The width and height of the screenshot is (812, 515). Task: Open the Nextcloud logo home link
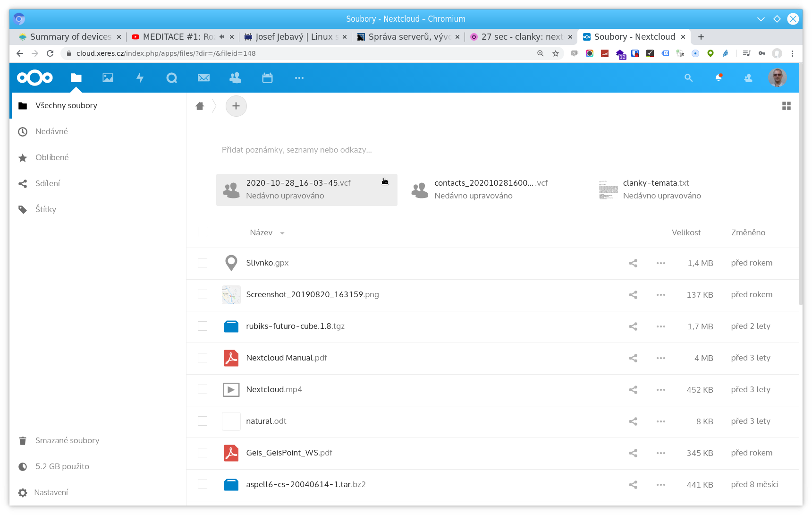click(35, 78)
